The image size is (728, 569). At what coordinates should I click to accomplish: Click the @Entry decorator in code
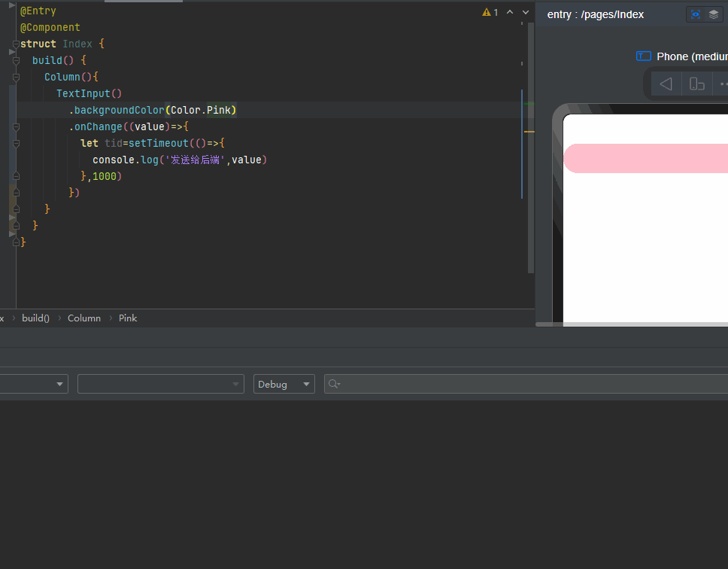click(x=38, y=11)
